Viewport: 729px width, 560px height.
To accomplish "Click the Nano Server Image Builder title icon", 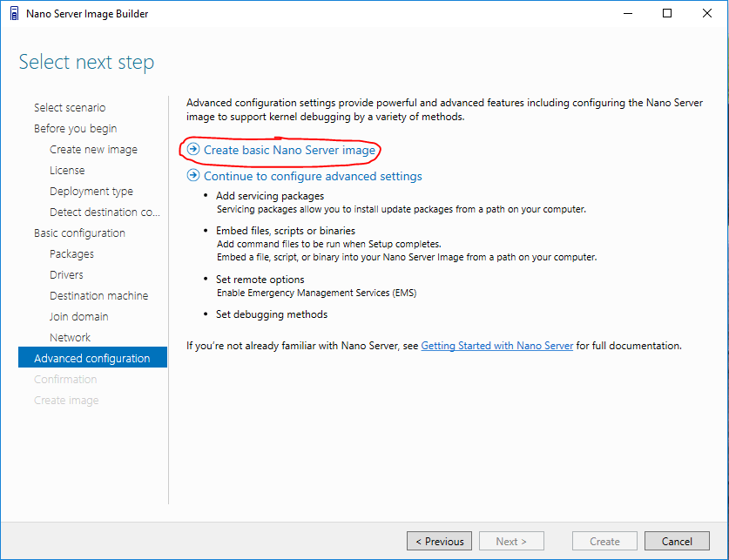I will coord(15,13).
